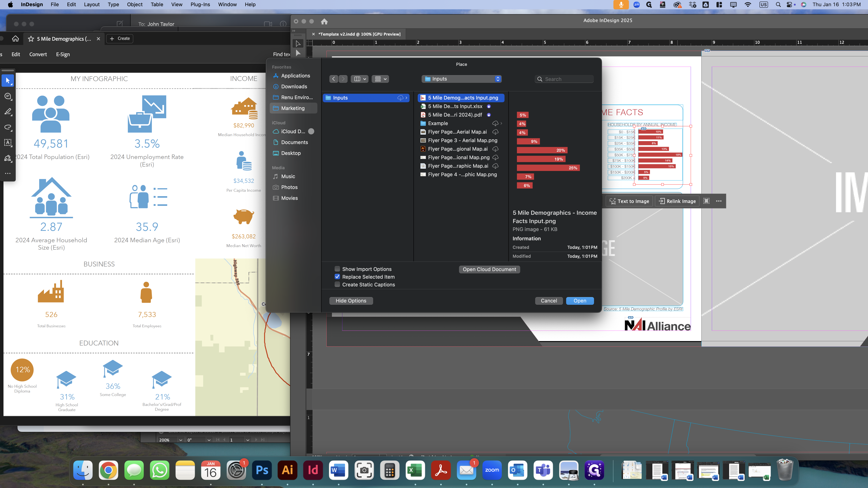The height and width of the screenshot is (488, 868).
Task: Cancel the Place dialog
Action: pyautogui.click(x=549, y=301)
